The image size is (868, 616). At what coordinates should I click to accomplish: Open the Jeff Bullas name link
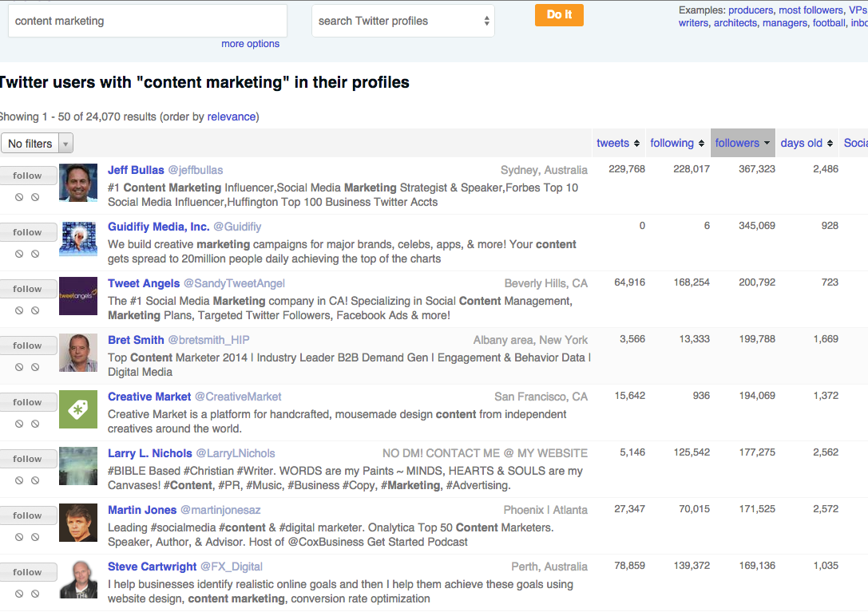point(136,170)
